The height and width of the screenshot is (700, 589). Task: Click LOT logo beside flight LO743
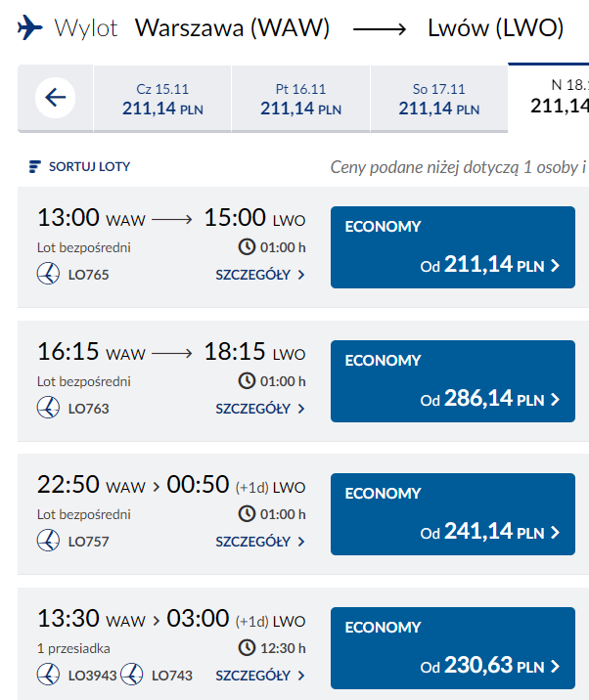[133, 675]
